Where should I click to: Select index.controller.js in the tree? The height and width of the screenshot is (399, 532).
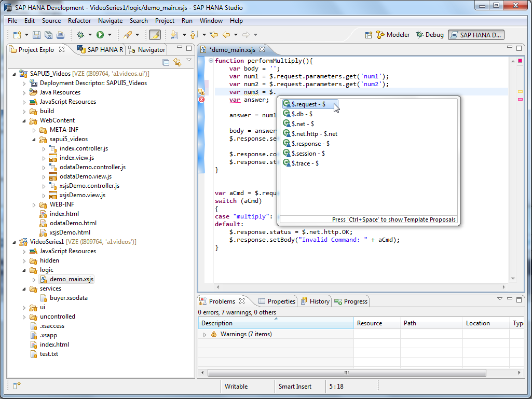(x=84, y=149)
